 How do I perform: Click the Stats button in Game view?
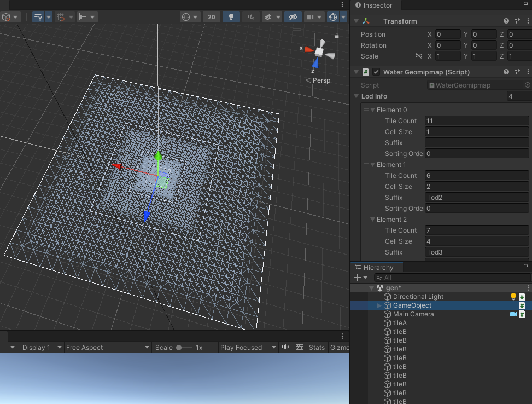click(317, 347)
